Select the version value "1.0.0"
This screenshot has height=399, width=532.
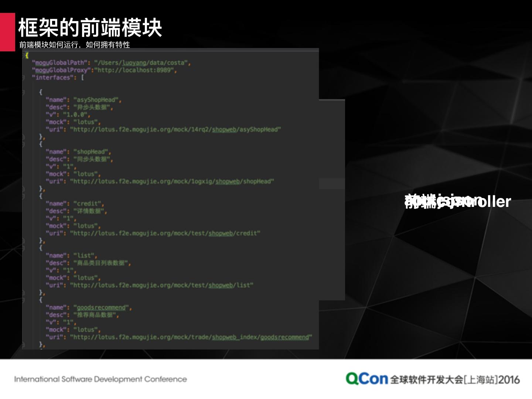pos(75,115)
